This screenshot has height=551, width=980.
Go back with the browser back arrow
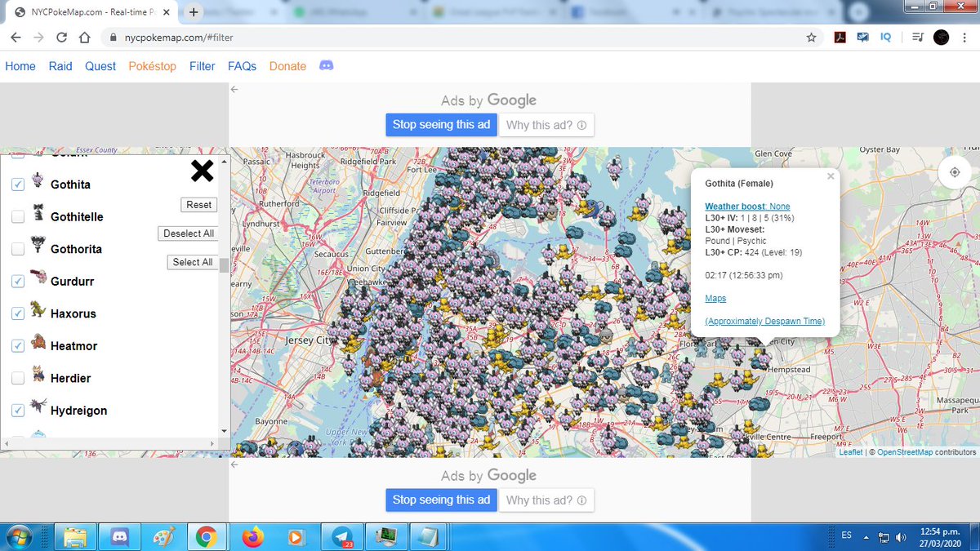pyautogui.click(x=16, y=38)
